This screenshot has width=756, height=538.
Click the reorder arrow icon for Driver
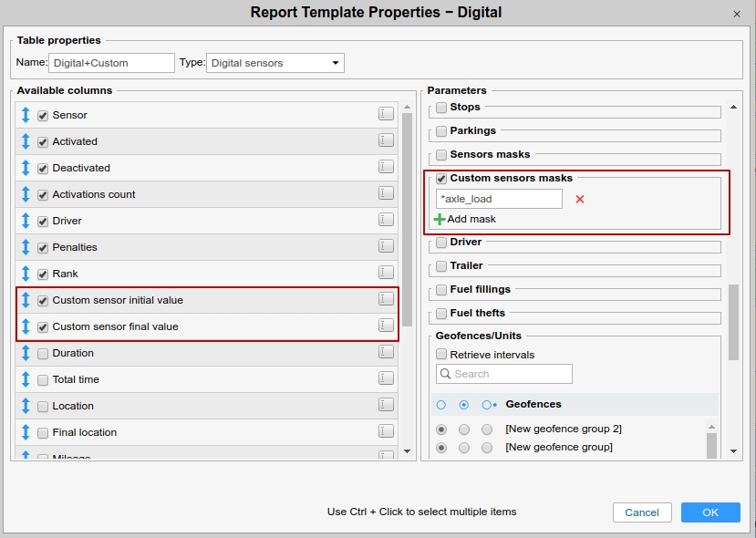click(26, 221)
